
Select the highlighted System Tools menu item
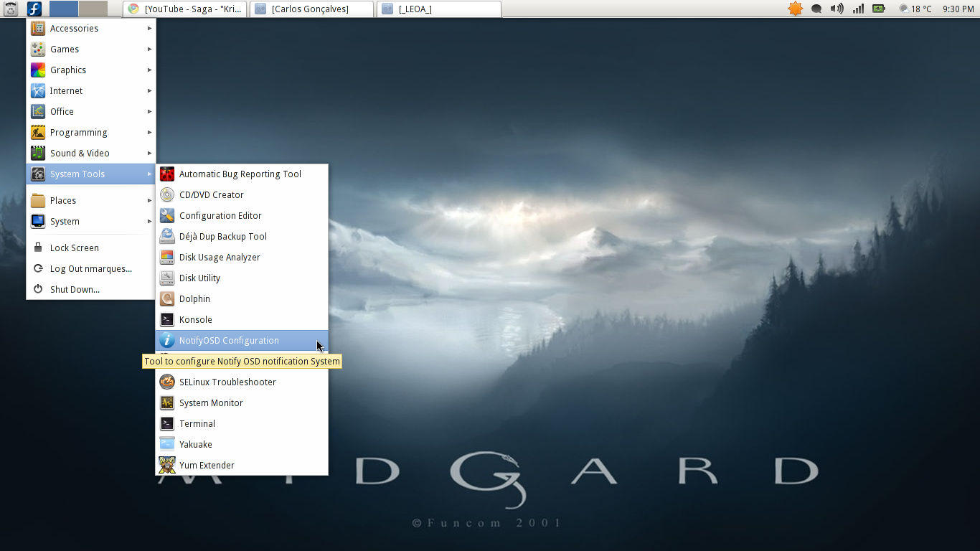(91, 174)
